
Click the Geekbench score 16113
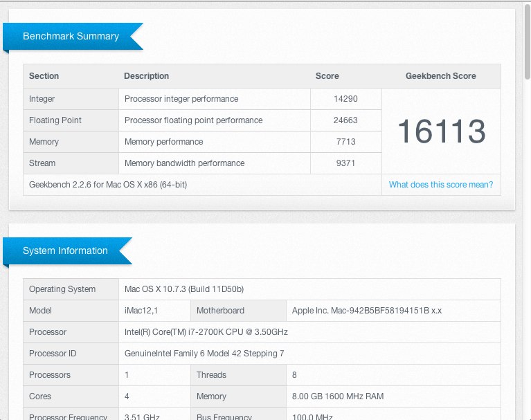(x=442, y=131)
